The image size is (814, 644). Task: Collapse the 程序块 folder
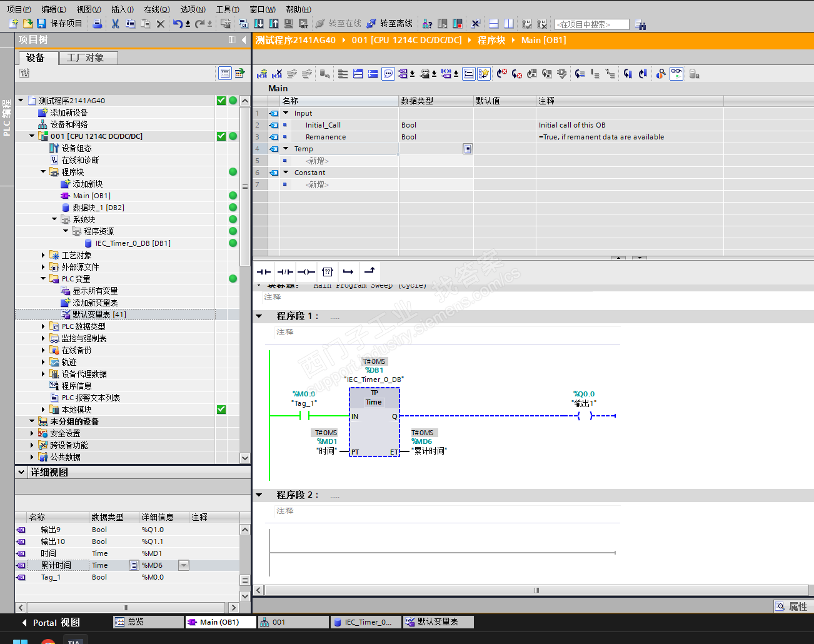click(44, 172)
